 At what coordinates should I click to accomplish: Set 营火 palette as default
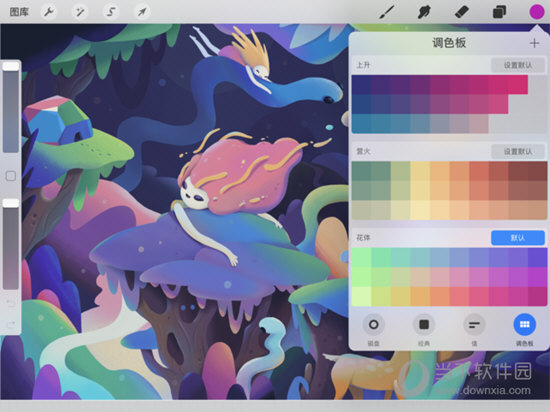(x=518, y=151)
